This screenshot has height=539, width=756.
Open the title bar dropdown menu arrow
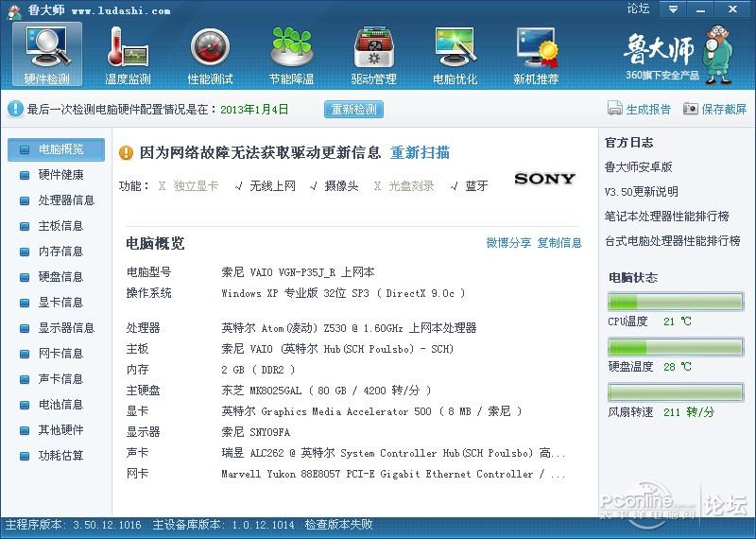click(673, 9)
